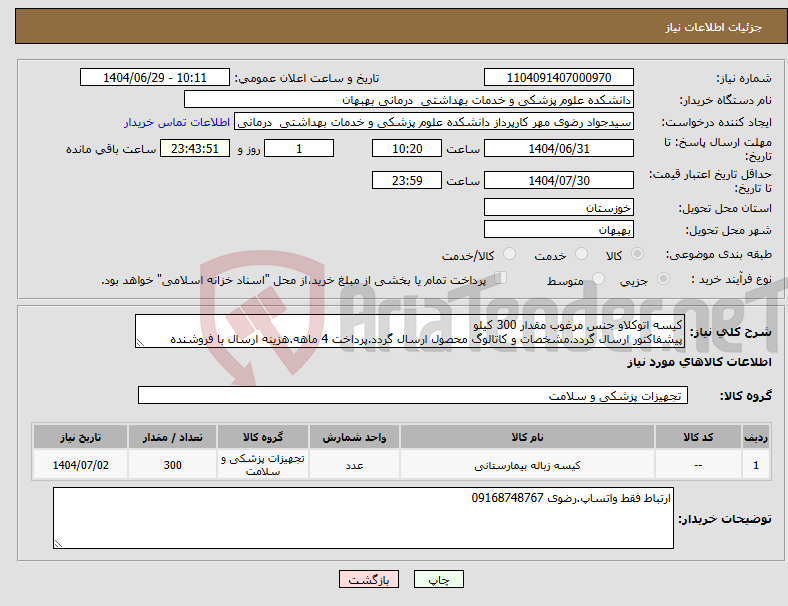Screen dimensions: 788x606
Task: Click the deadline time field 10:20
Action: [x=407, y=148]
